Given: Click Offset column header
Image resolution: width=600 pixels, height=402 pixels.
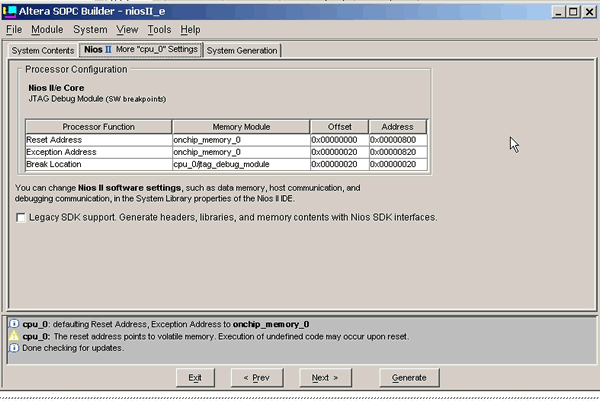Looking at the screenshot, I should tap(339, 127).
